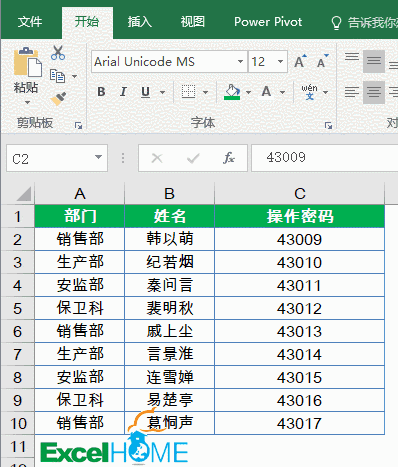
Task: Click the align text left icon
Action: pos(352,92)
